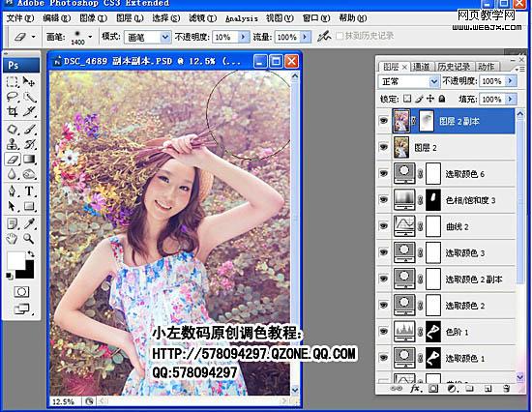The height and width of the screenshot is (412, 532).
Task: Open layer styles fx button
Action: tap(415, 389)
